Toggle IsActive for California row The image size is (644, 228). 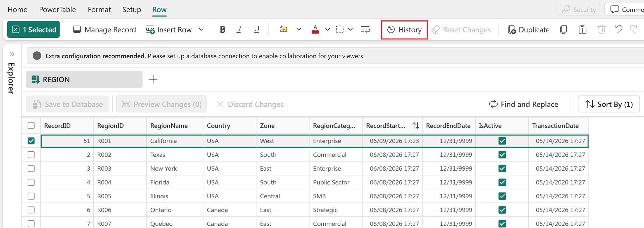[x=502, y=141]
